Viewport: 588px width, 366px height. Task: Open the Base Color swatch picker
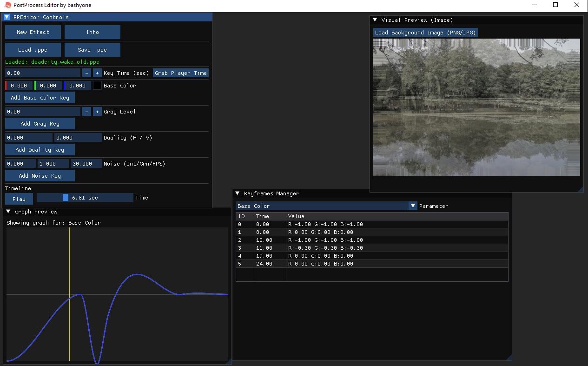[x=97, y=86]
